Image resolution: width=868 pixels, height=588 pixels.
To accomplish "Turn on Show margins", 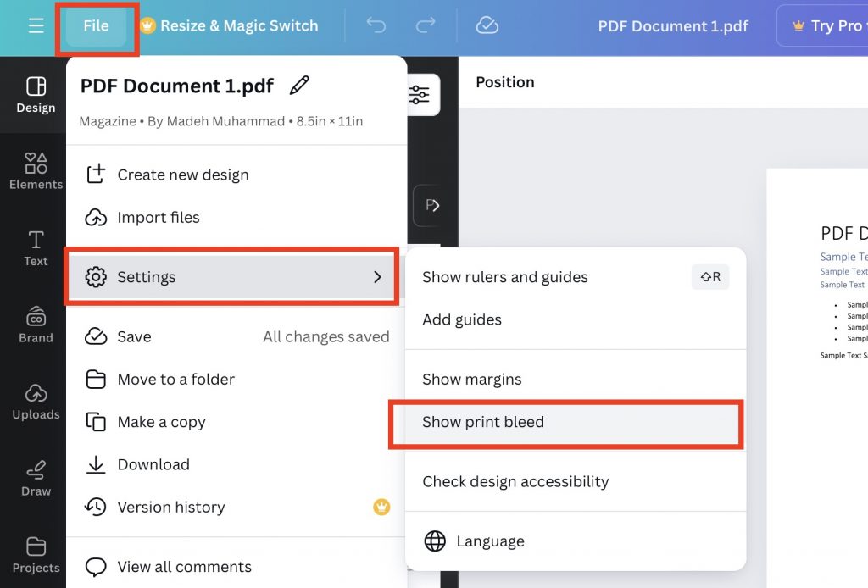I will (x=471, y=379).
